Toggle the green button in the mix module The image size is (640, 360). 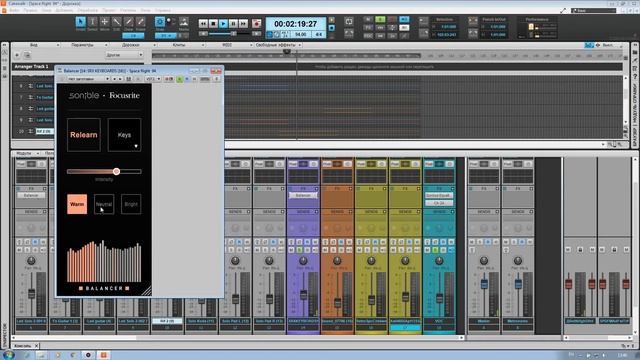[x=380, y=19]
